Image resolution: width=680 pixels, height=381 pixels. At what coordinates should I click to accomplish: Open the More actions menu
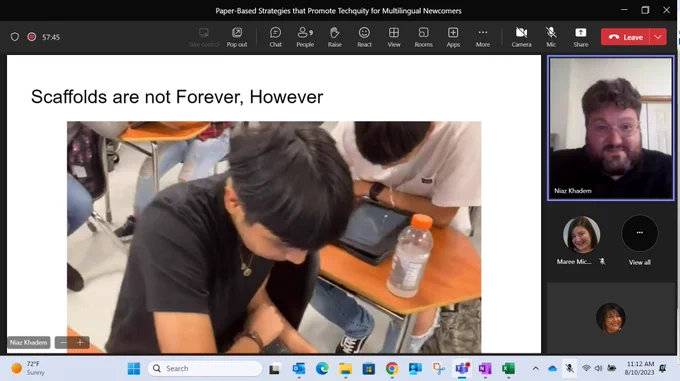(x=483, y=37)
